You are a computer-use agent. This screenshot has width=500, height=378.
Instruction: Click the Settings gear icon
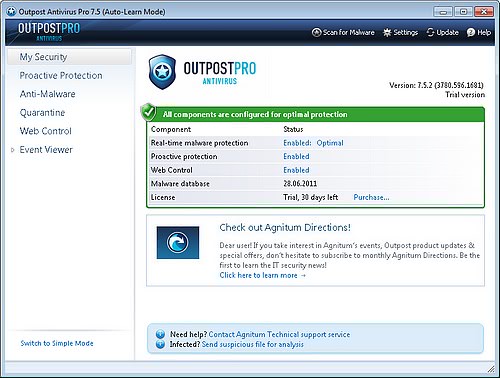[387, 32]
